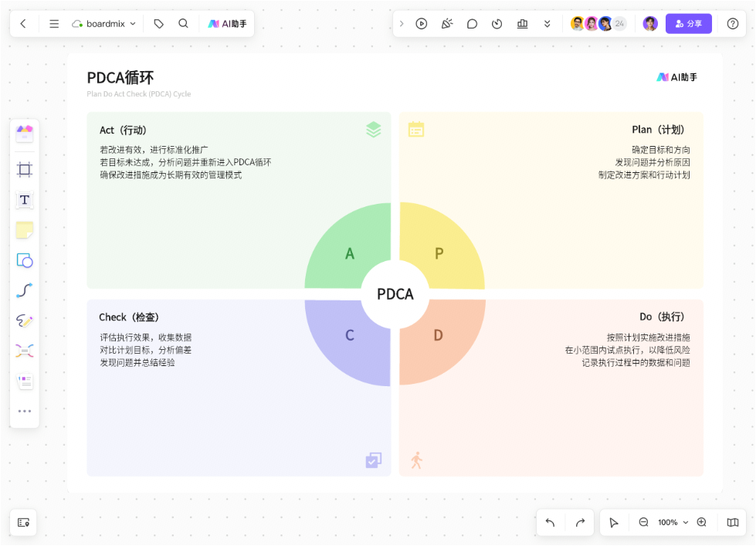The height and width of the screenshot is (546, 756).
Task: Toggle the minimap icon
Action: pyautogui.click(x=732, y=522)
